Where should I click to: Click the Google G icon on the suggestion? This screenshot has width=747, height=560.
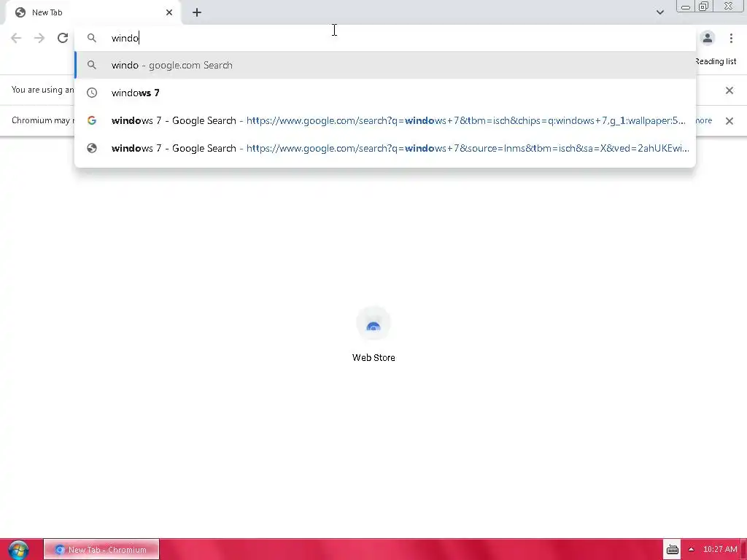(92, 120)
